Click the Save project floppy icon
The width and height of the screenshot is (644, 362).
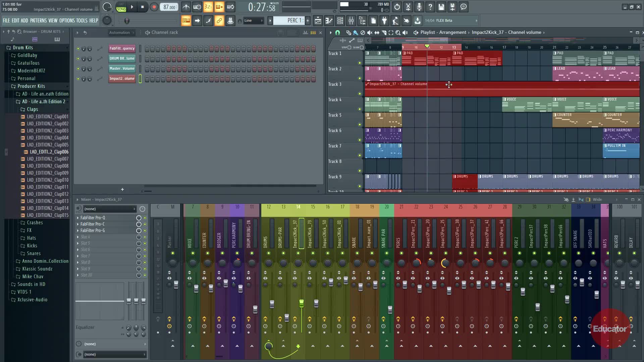point(441,7)
